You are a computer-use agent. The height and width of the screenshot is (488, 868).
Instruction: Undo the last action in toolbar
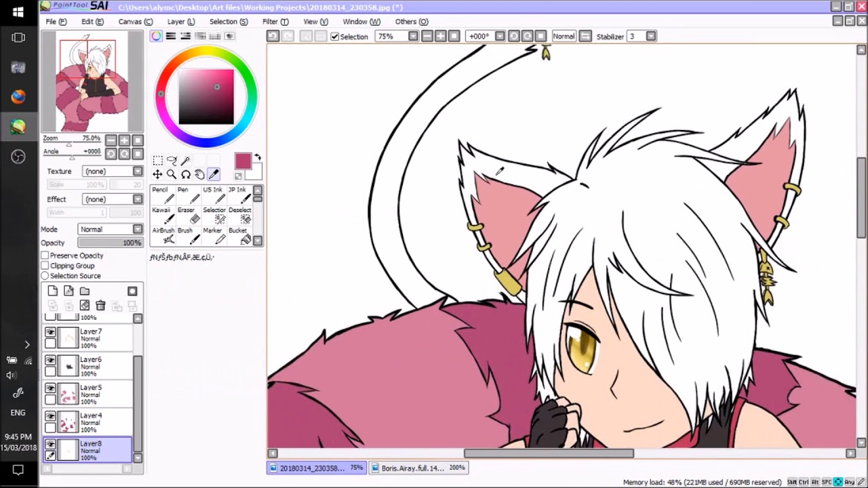273,36
